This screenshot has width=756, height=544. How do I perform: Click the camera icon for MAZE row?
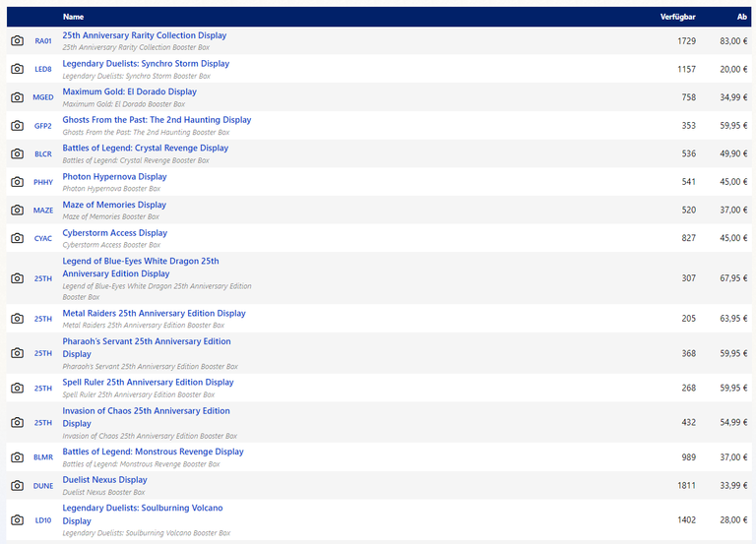(x=18, y=211)
